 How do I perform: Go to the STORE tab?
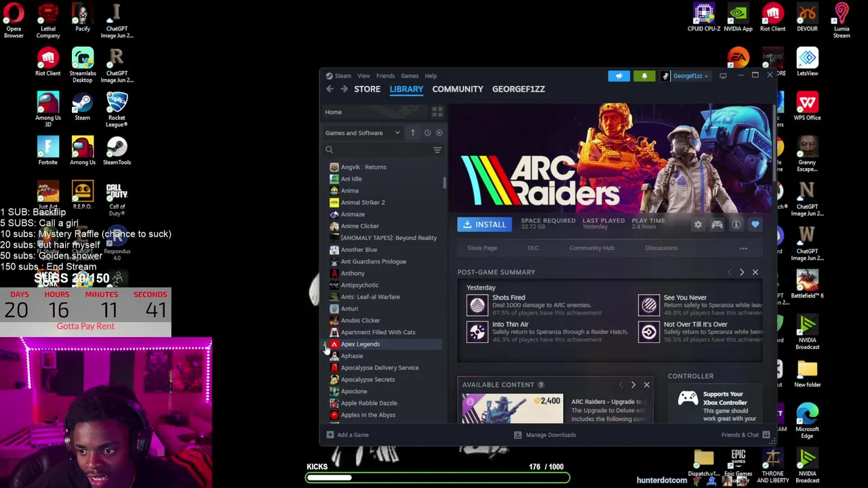click(x=367, y=89)
